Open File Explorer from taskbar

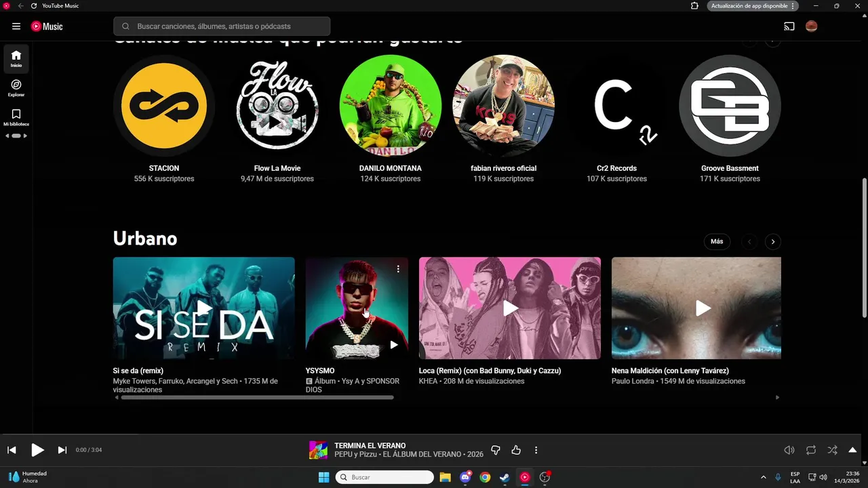click(x=445, y=477)
